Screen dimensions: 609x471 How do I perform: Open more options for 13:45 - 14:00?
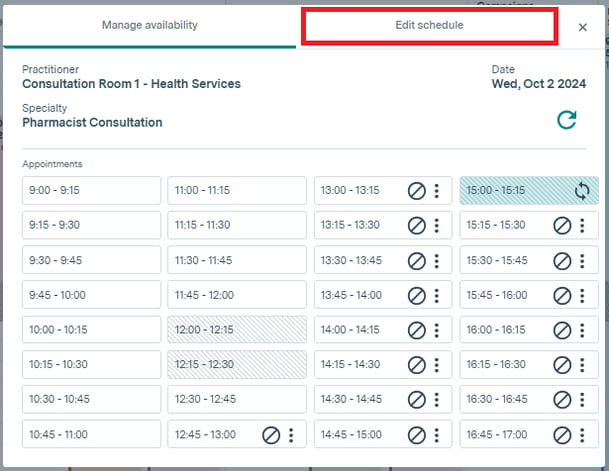pos(437,295)
